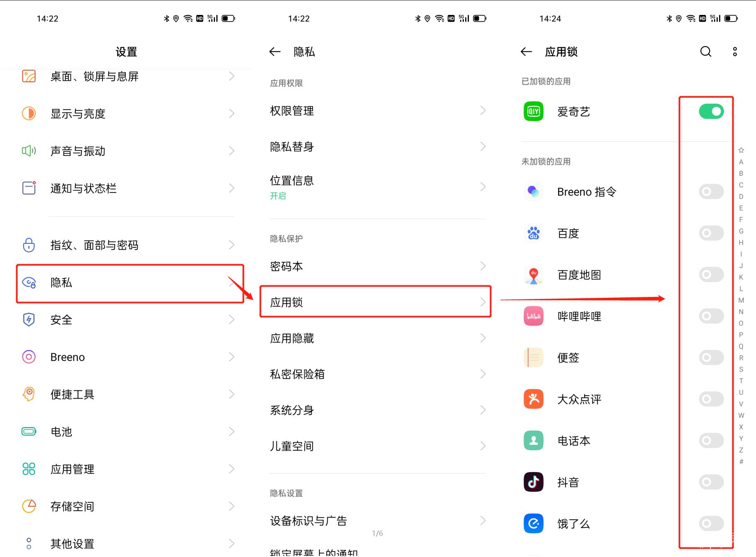The width and height of the screenshot is (756, 557).
Task: Enable app lock for 抖音
Action: coord(711,482)
